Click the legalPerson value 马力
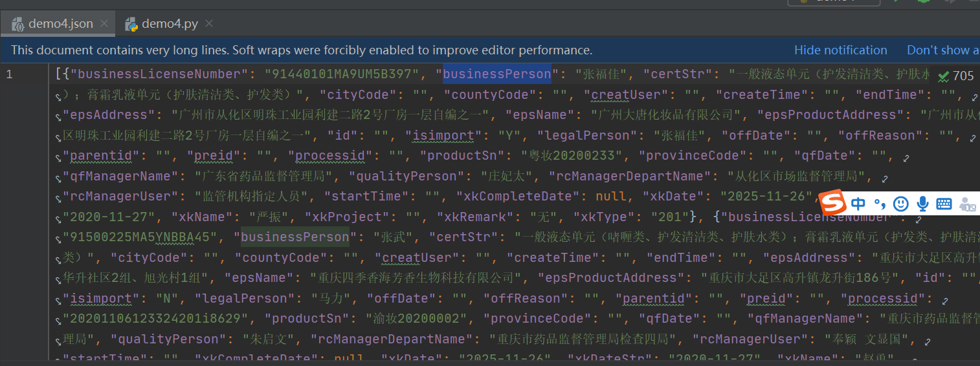This screenshot has height=366, width=980. pos(333,298)
